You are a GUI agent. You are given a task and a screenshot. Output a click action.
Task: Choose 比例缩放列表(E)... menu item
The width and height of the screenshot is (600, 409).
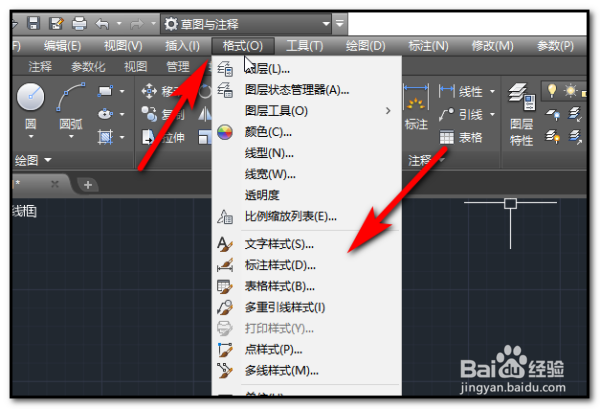pyautogui.click(x=307, y=217)
